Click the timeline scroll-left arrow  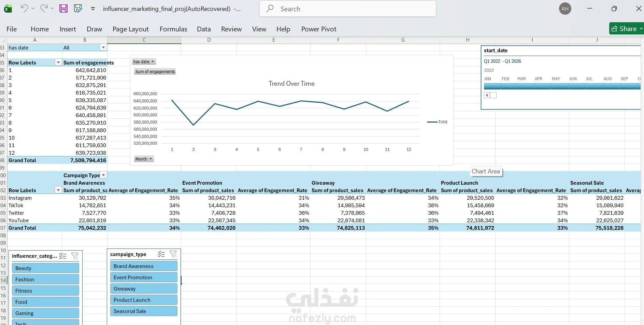[x=487, y=95]
